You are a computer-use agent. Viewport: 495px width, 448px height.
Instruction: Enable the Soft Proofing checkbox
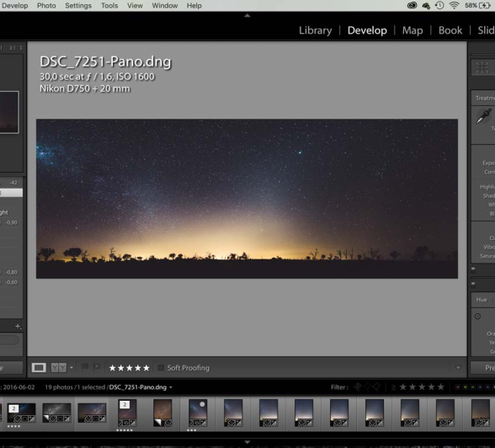point(161,368)
